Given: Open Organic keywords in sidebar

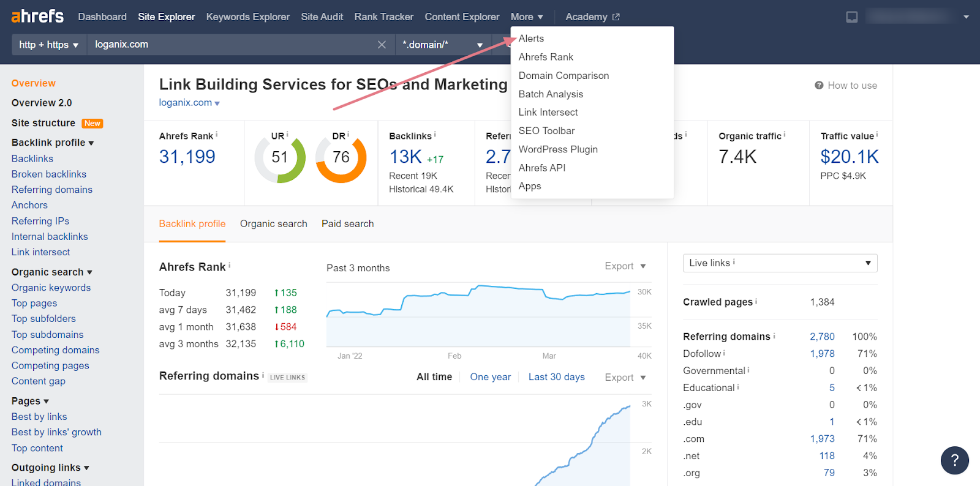Looking at the screenshot, I should point(51,288).
